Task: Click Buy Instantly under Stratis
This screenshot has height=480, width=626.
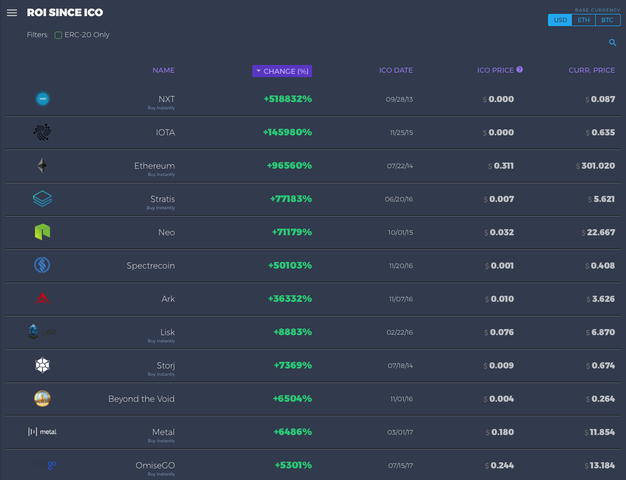Action: click(160, 208)
